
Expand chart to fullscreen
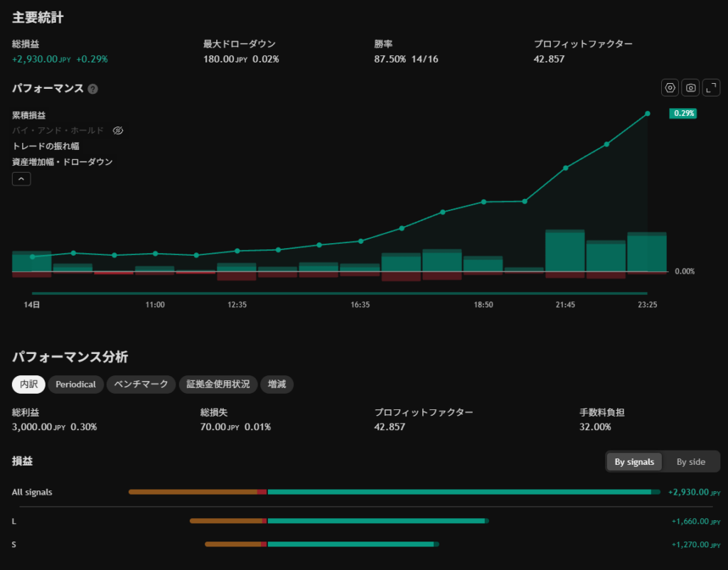point(711,87)
